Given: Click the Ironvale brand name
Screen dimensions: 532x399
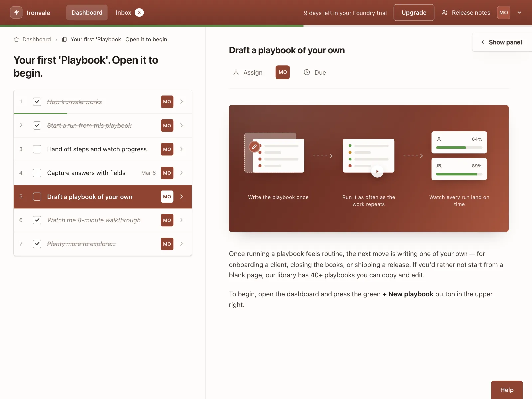Looking at the screenshot, I should click(38, 13).
